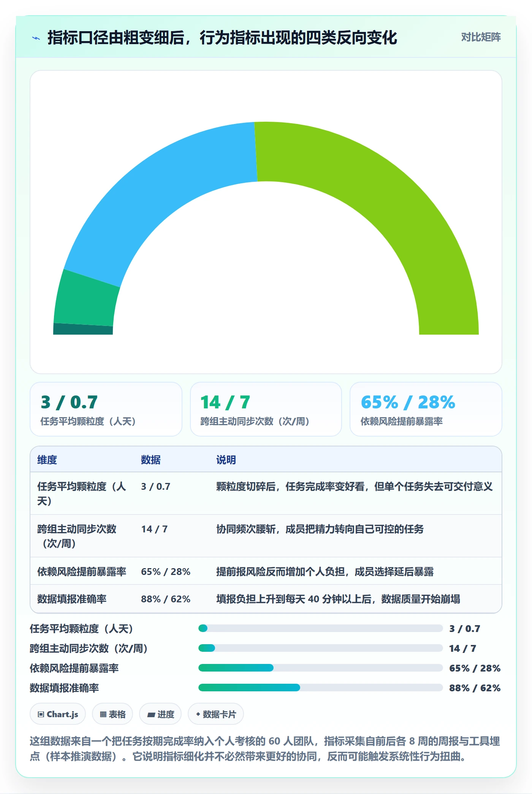Click the 88% / 62% table value
The width and height of the screenshot is (532, 794).
[x=166, y=599]
